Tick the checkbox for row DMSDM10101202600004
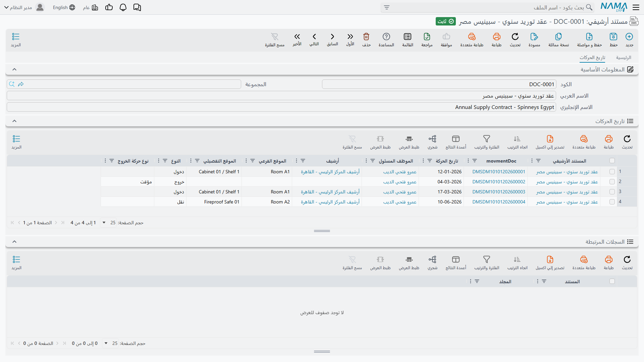 [x=612, y=202]
